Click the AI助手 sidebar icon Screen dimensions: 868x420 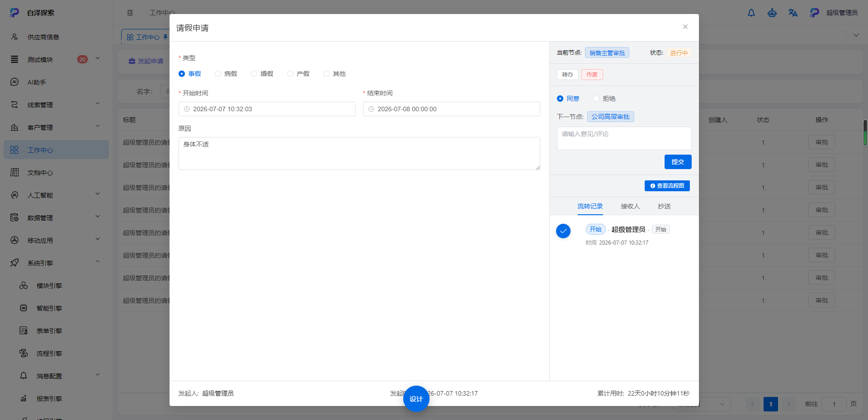click(x=14, y=82)
